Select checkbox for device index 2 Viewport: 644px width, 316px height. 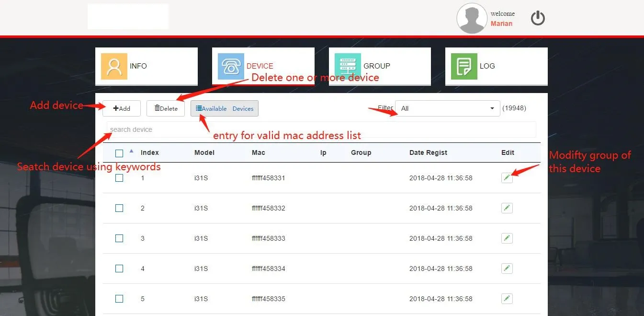pyautogui.click(x=119, y=208)
